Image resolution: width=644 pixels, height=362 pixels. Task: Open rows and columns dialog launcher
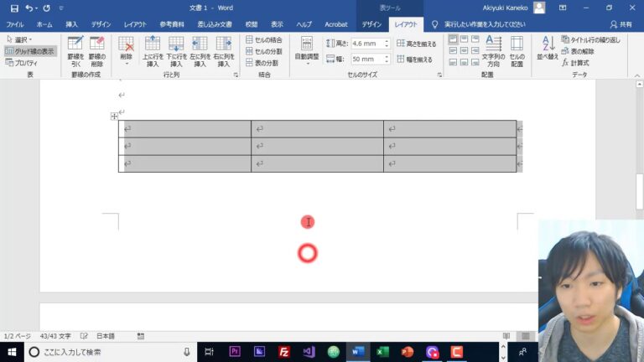(236, 75)
